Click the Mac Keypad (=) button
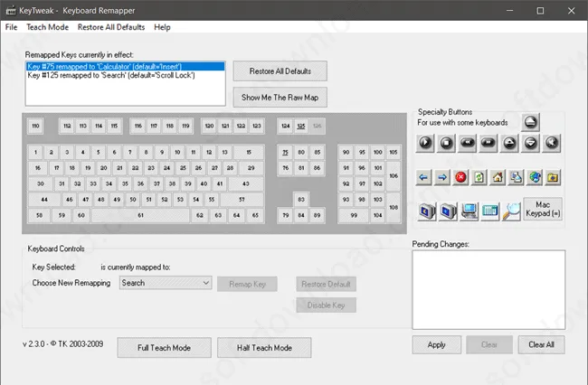This screenshot has width=588, height=385. click(x=543, y=209)
